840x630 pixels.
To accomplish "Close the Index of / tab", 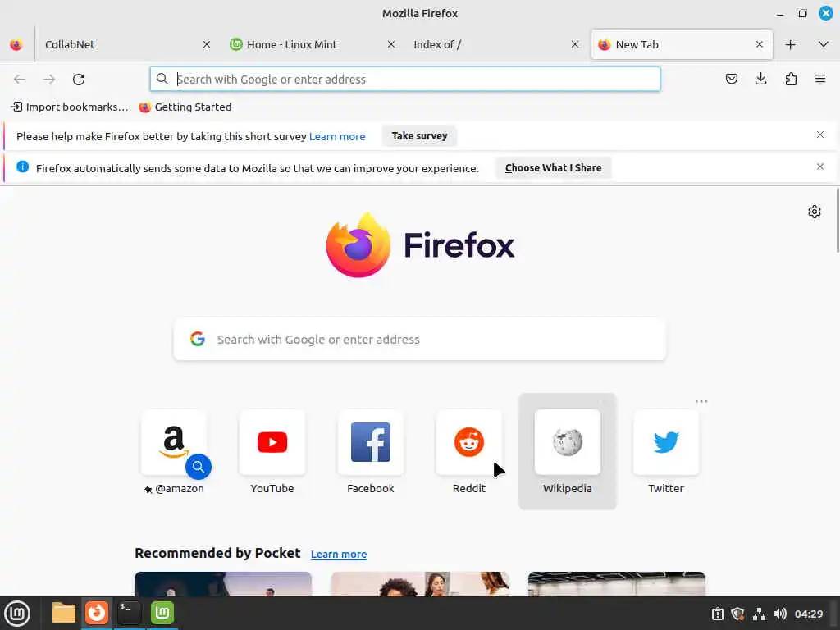I will point(575,44).
